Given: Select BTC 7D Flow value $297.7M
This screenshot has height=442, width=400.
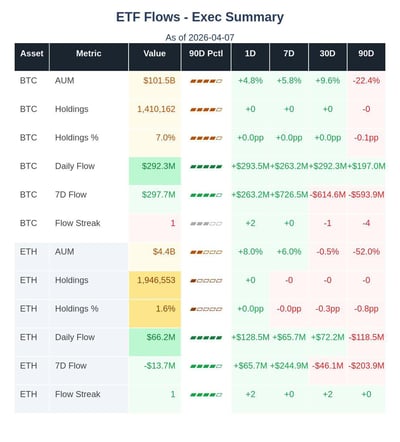Looking at the screenshot, I should click(x=159, y=195).
